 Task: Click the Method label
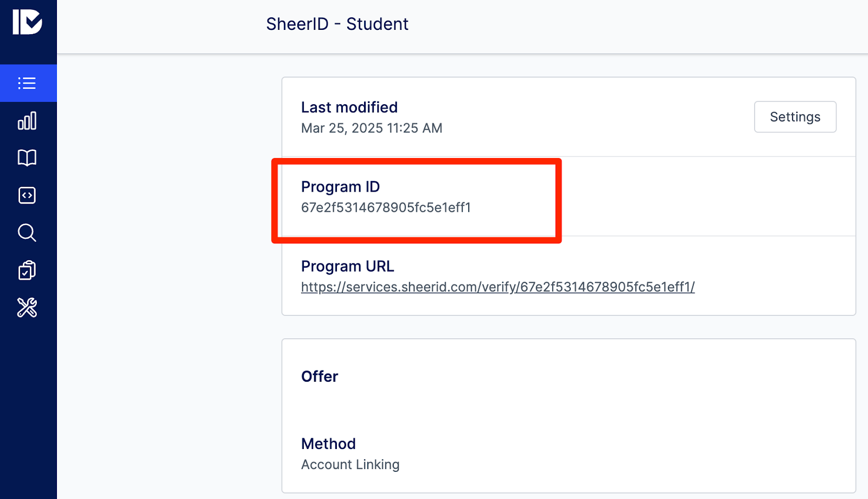pos(328,444)
